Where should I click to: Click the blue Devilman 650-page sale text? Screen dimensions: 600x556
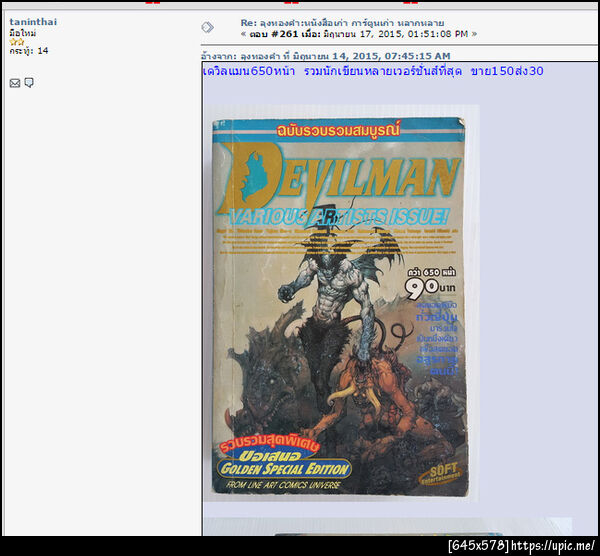pyautogui.click(x=373, y=71)
